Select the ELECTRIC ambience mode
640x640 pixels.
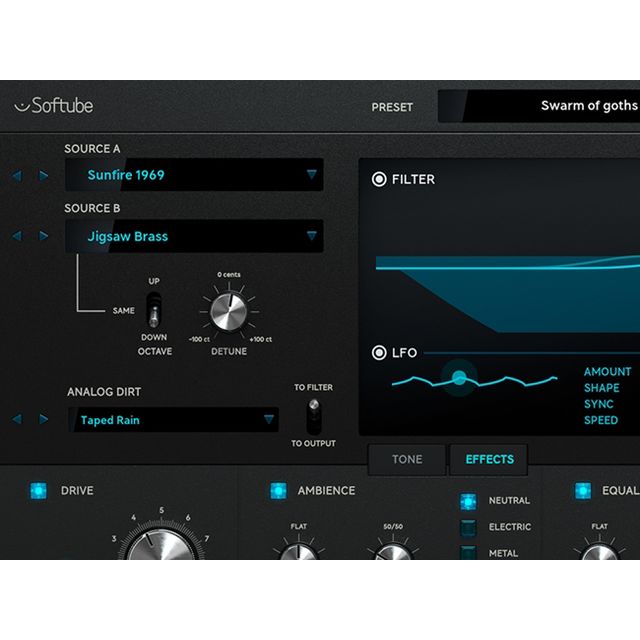click(x=468, y=527)
